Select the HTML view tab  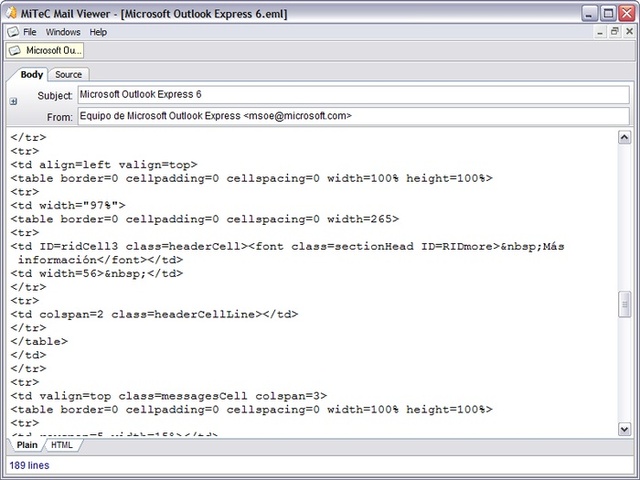[62, 445]
